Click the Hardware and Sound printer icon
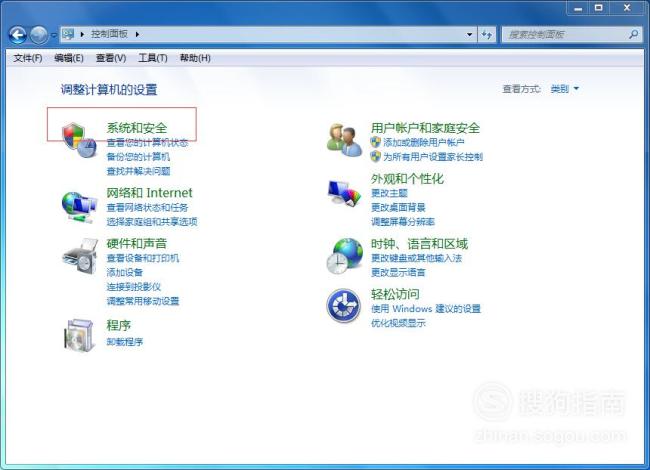Image resolution: width=650 pixels, height=470 pixels. tap(80, 256)
